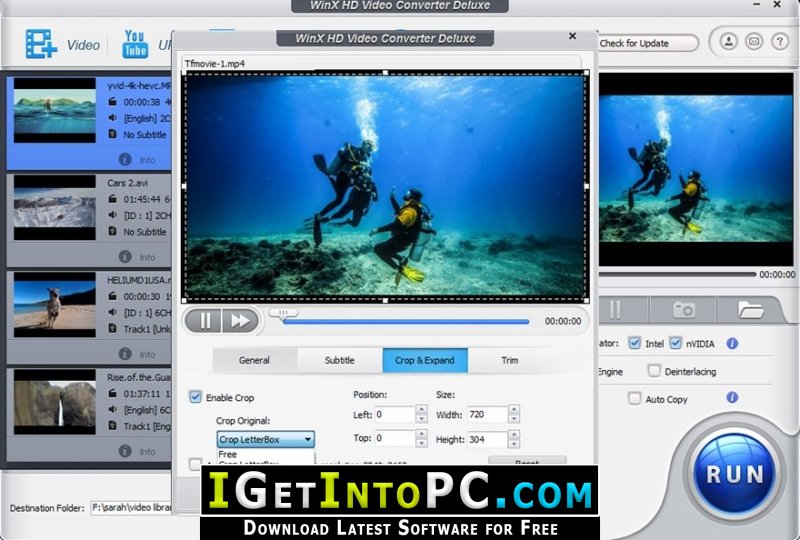Click the help question mark icon

tap(779, 42)
